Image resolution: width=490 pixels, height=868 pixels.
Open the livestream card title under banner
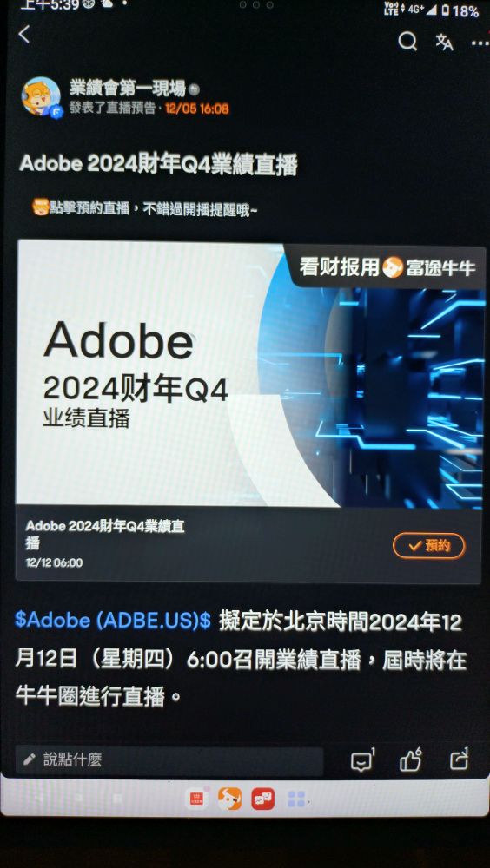click(105, 534)
